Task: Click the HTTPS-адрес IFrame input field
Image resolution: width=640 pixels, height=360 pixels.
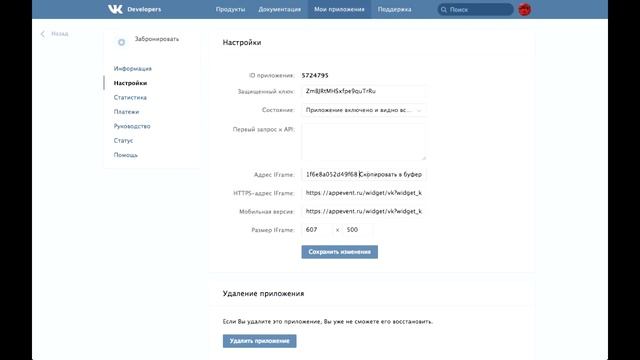Action: coord(364,193)
